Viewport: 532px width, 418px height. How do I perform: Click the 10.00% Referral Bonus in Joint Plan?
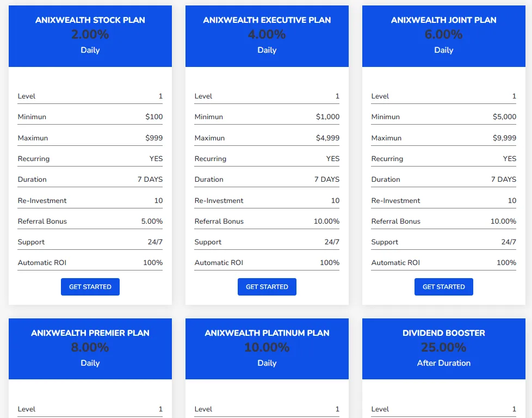[x=503, y=221]
